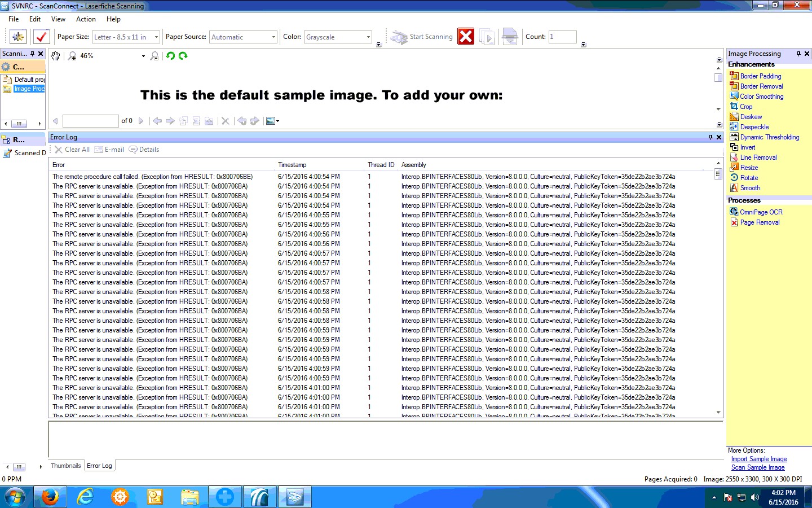Click the volume icon in system tray
Image resolution: width=812 pixels, height=508 pixels.
pyautogui.click(x=755, y=497)
